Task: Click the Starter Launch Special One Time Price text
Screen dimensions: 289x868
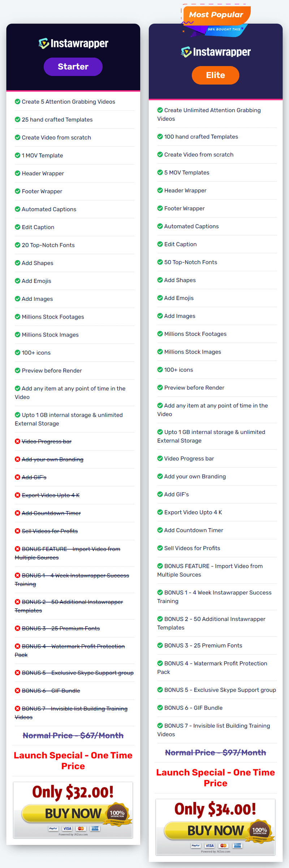Action: coord(73,760)
